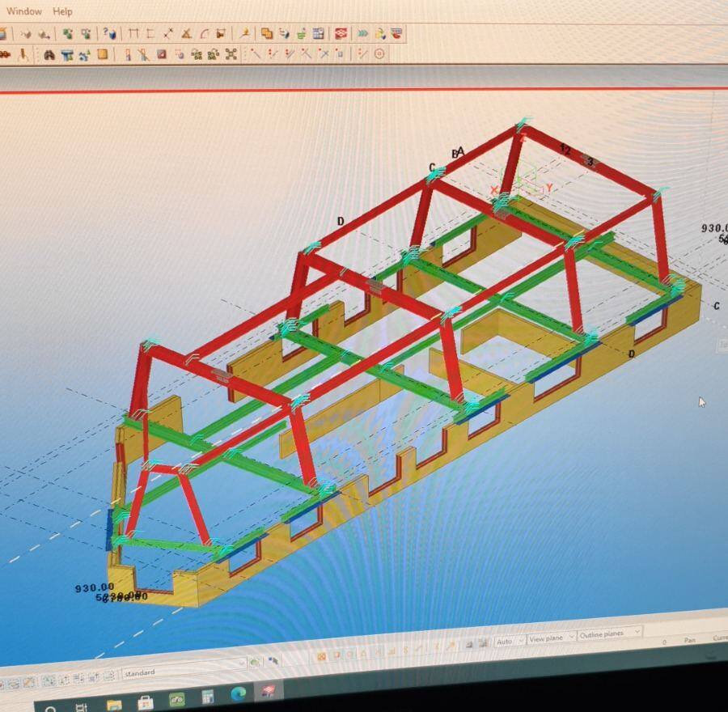728x712 pixels.
Task: Click the first green copy-objects icon
Action: [x=68, y=33]
